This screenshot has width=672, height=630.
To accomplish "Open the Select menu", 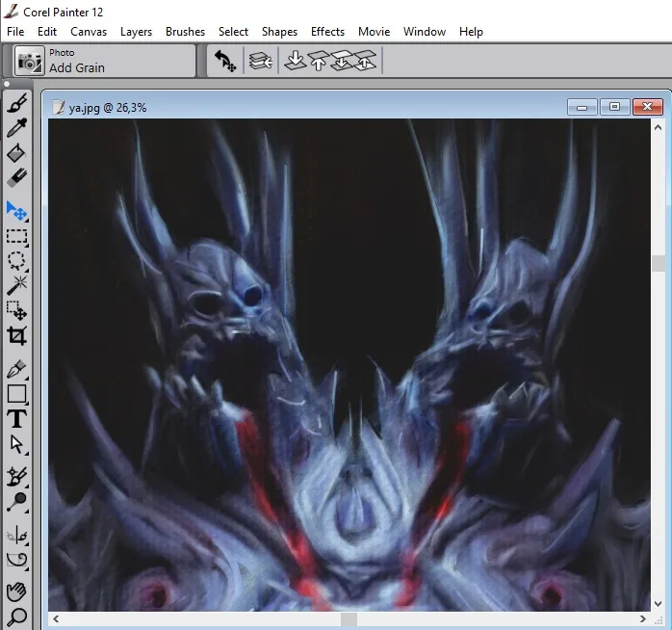I will [x=233, y=32].
